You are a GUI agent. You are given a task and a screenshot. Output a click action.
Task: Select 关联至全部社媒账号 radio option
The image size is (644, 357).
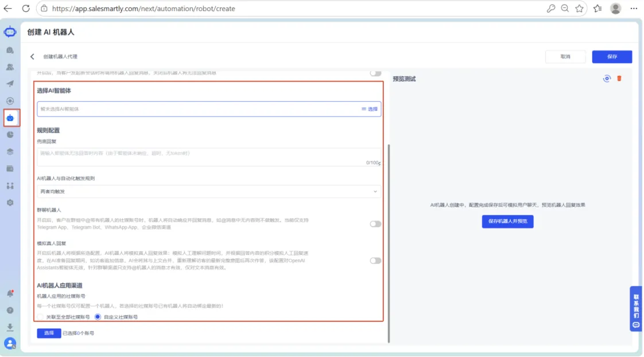[40, 317]
